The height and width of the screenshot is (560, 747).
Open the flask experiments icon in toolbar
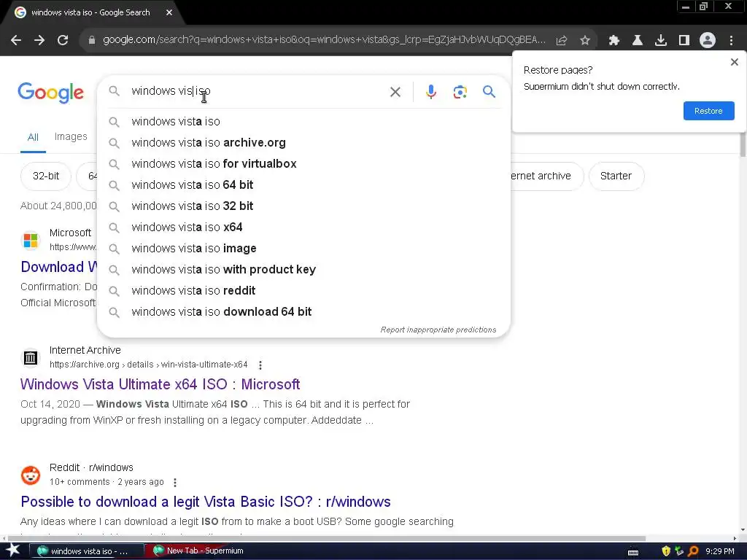[638, 41]
